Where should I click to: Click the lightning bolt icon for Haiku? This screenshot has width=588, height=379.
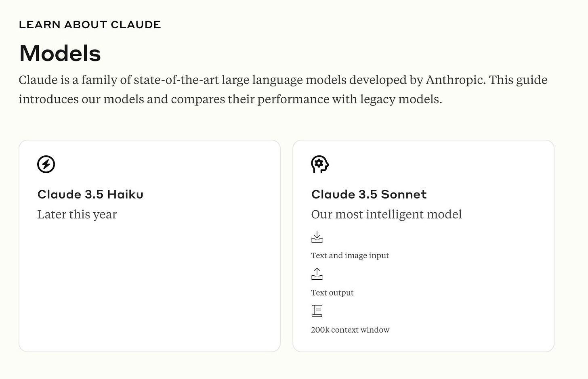pyautogui.click(x=46, y=164)
